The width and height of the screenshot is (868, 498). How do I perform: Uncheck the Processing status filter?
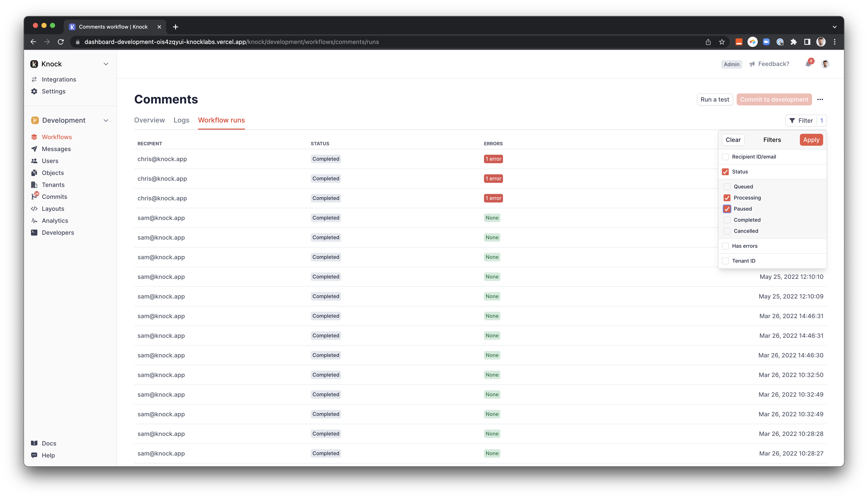pyautogui.click(x=727, y=198)
